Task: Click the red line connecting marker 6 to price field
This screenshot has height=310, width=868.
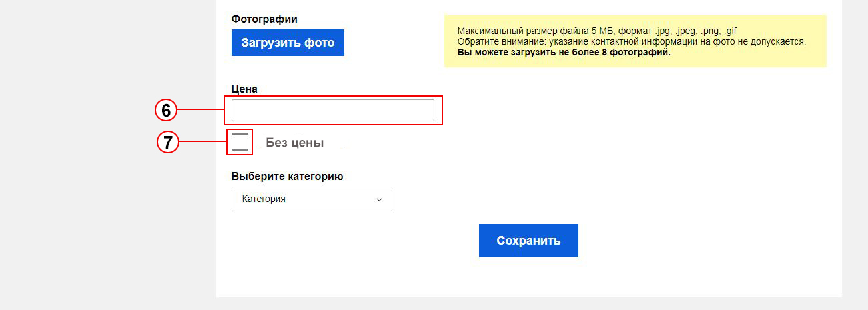Action: [201, 110]
